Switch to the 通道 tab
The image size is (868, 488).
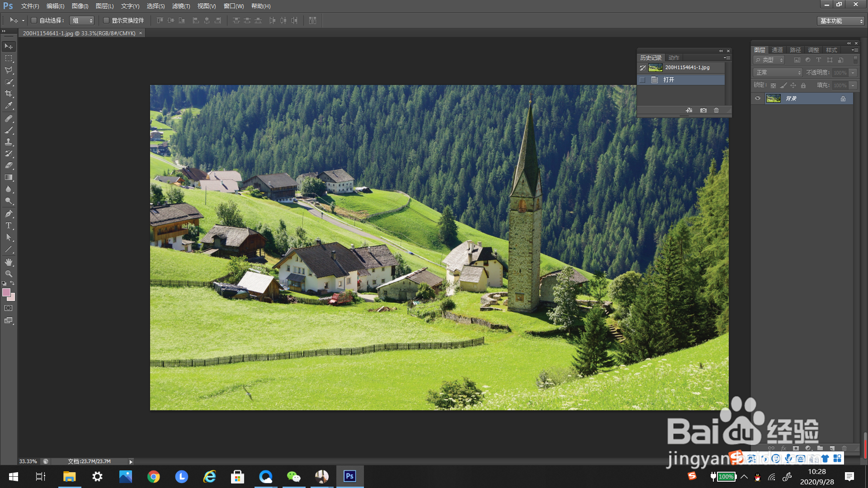tap(777, 50)
